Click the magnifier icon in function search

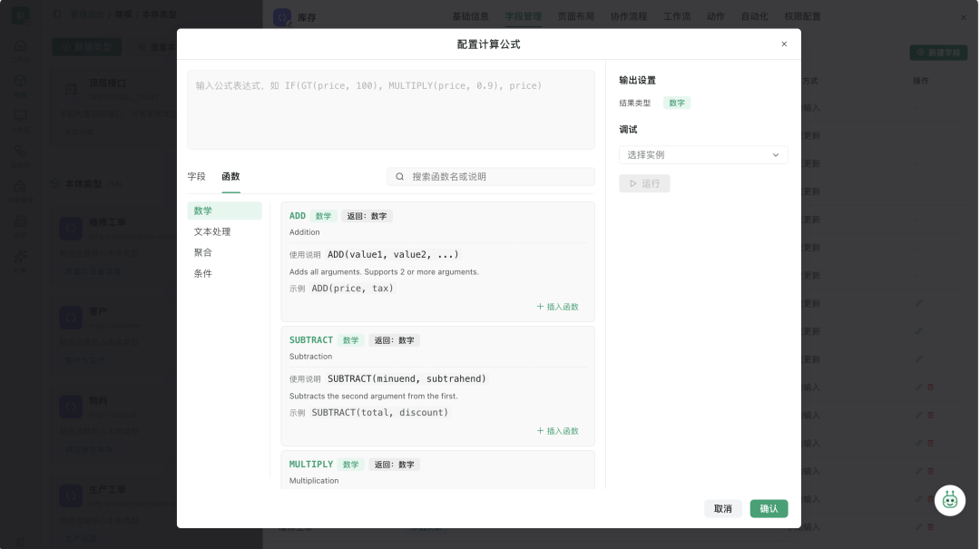400,176
